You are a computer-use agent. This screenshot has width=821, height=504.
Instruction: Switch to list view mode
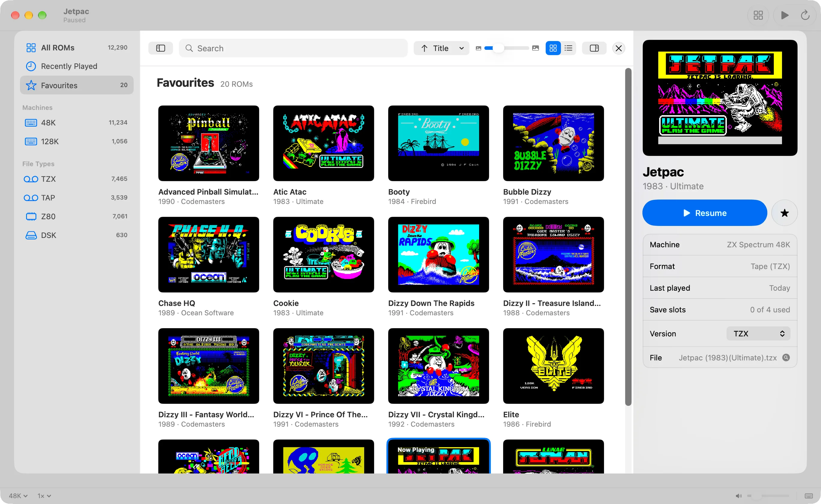point(568,48)
